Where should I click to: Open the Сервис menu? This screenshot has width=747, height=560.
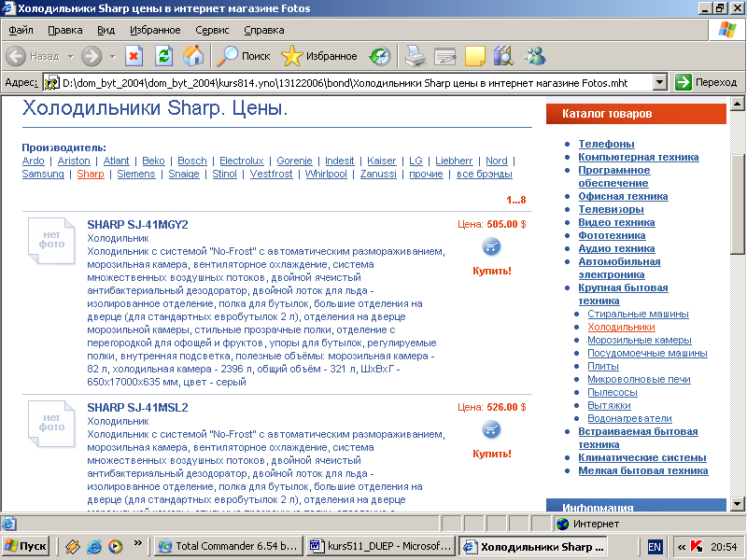[x=212, y=30]
